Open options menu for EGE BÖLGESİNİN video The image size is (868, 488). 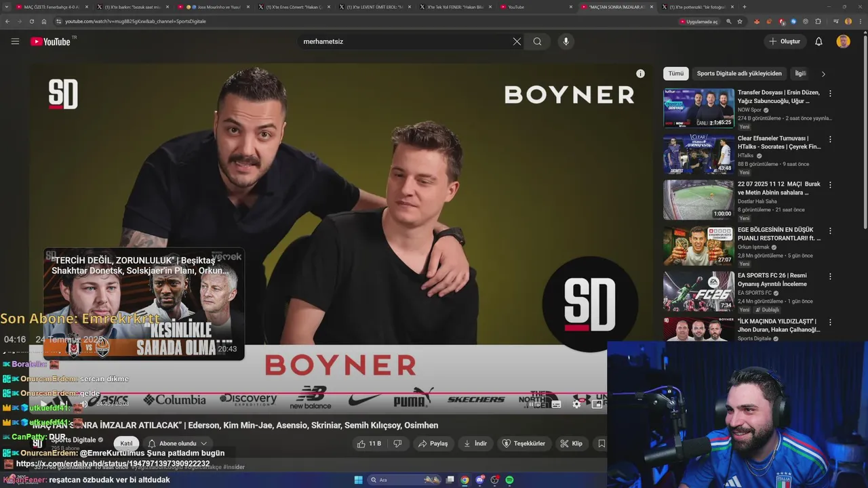(x=830, y=230)
